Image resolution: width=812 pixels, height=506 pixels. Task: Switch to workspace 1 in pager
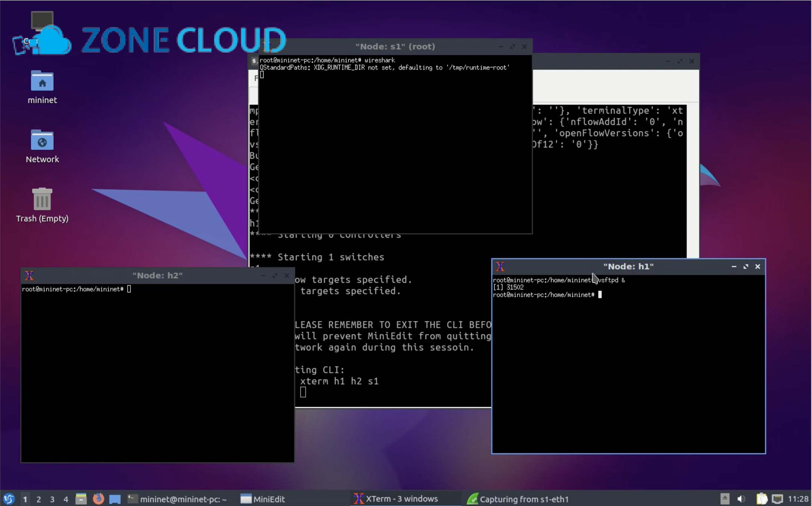tap(25, 499)
